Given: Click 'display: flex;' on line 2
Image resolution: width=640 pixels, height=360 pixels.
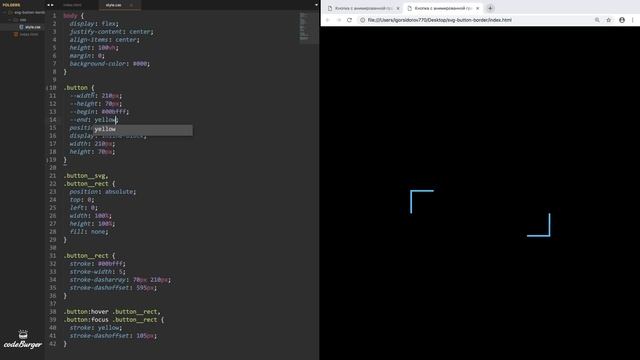Looking at the screenshot, I should (x=94, y=24).
